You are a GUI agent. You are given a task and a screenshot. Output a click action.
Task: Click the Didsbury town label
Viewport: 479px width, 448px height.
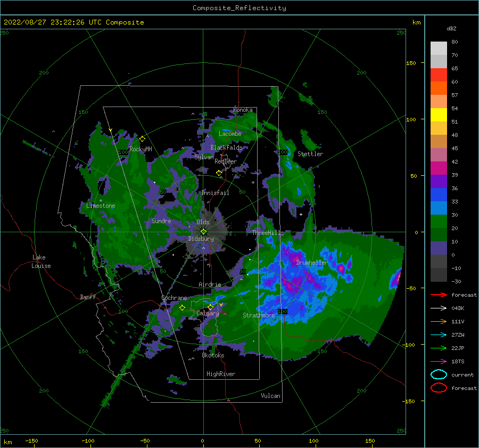[x=201, y=239]
